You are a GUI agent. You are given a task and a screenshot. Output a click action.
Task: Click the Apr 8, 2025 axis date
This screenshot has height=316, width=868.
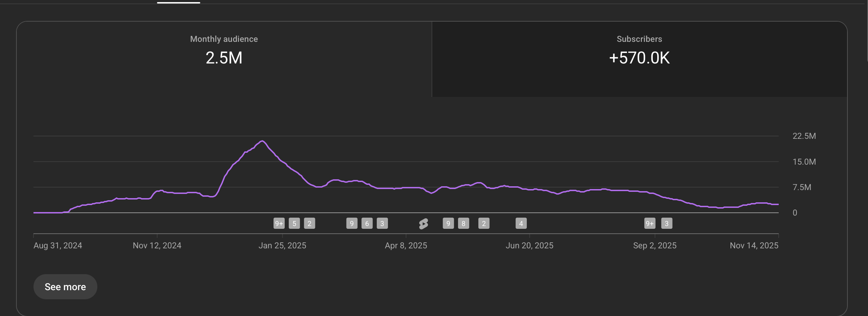(x=406, y=246)
